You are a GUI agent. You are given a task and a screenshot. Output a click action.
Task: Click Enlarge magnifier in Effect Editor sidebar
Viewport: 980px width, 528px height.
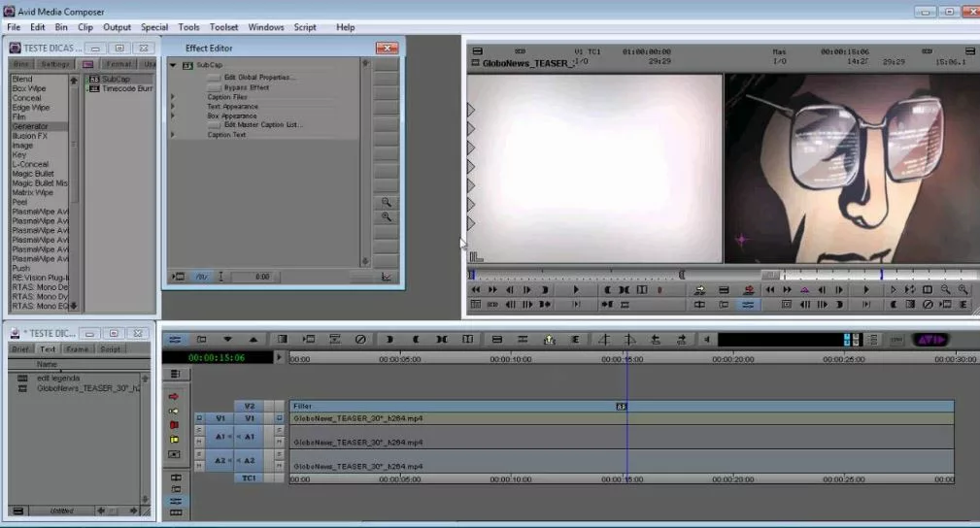point(387,216)
